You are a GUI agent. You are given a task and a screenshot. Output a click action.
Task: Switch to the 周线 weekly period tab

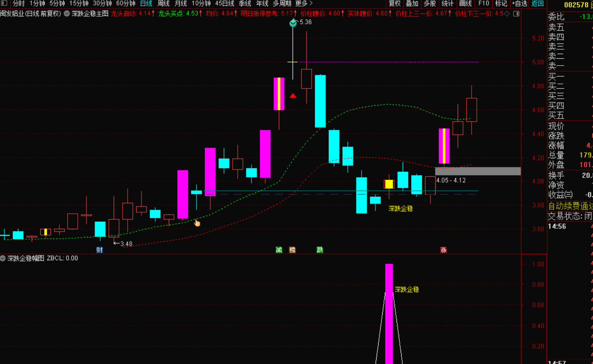pyautogui.click(x=163, y=4)
